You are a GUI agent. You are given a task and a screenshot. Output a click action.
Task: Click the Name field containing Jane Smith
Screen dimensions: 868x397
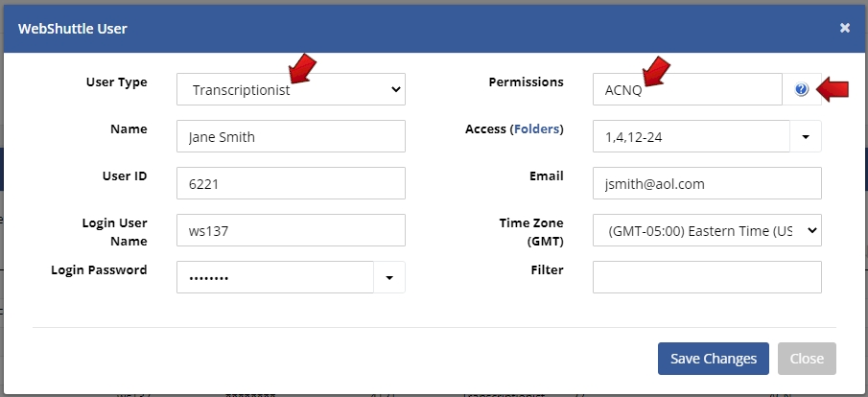point(292,136)
